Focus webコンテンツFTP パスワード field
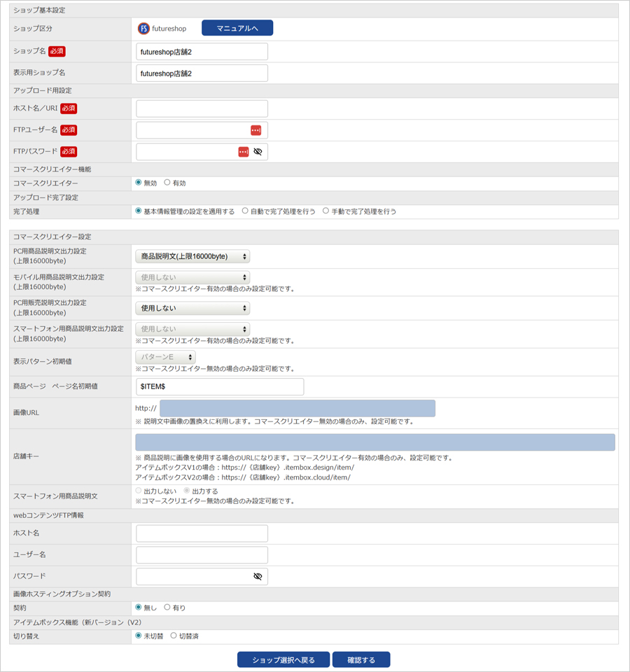The width and height of the screenshot is (630, 672). coord(202,576)
